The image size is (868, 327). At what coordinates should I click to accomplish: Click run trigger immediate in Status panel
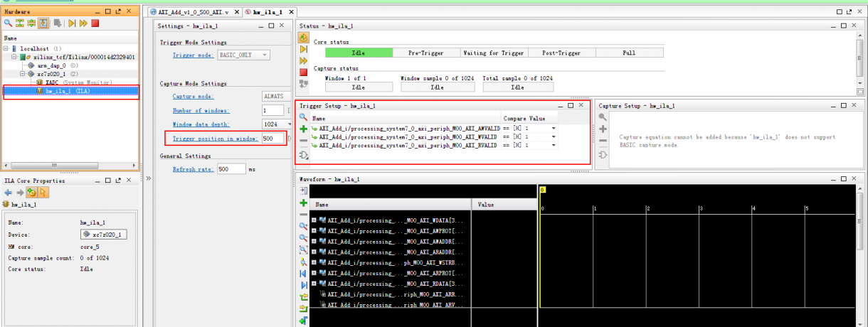304,60
